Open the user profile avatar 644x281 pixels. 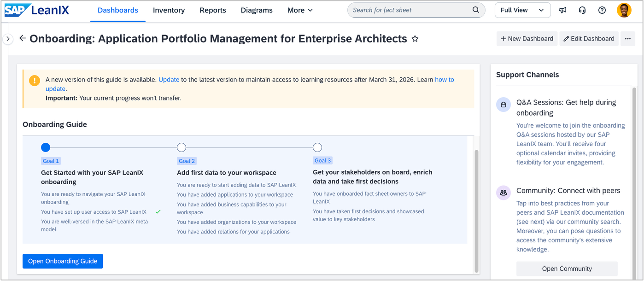[624, 10]
